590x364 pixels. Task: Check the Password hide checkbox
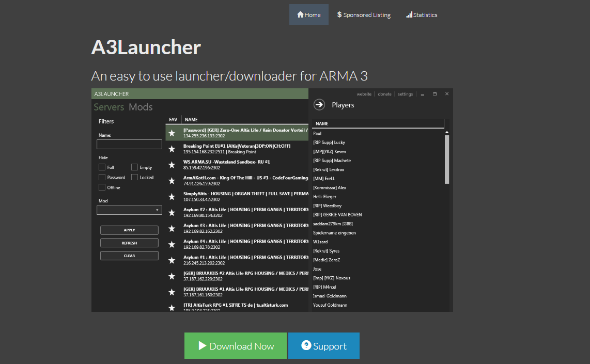click(102, 177)
